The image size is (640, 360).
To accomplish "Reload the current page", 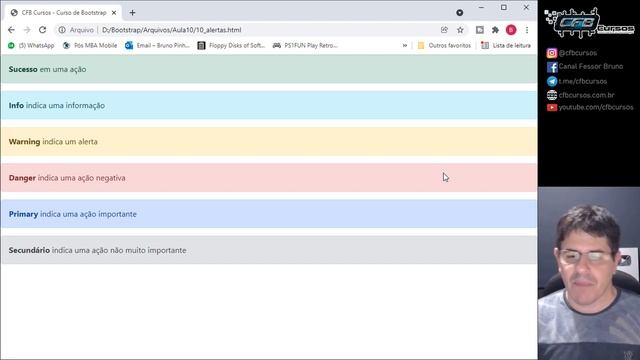I will [42, 30].
